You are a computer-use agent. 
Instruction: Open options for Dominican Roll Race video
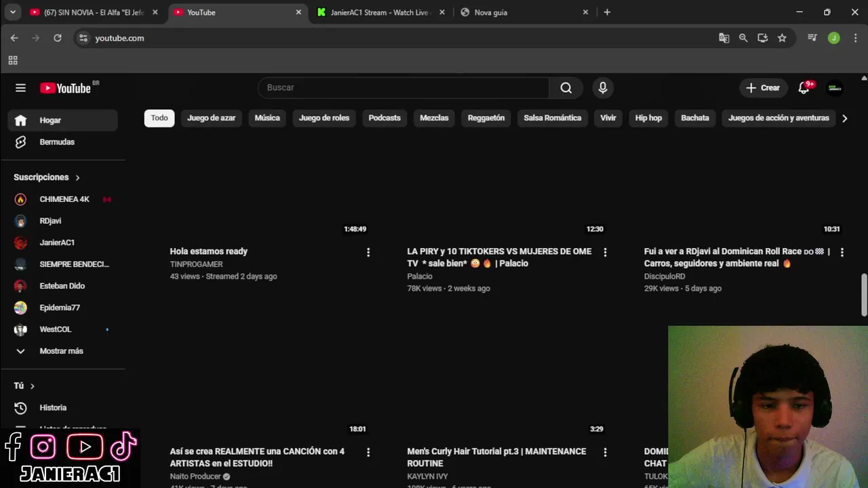[x=842, y=252]
